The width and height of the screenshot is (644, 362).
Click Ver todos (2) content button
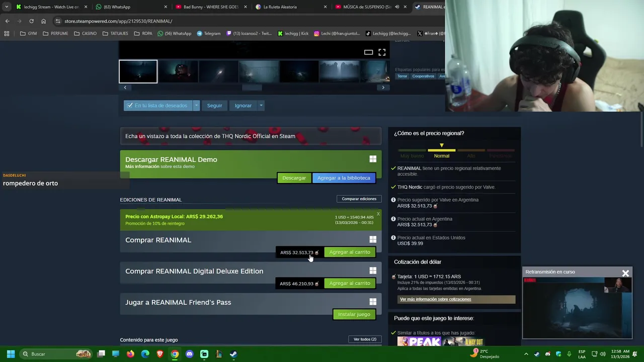(365, 339)
